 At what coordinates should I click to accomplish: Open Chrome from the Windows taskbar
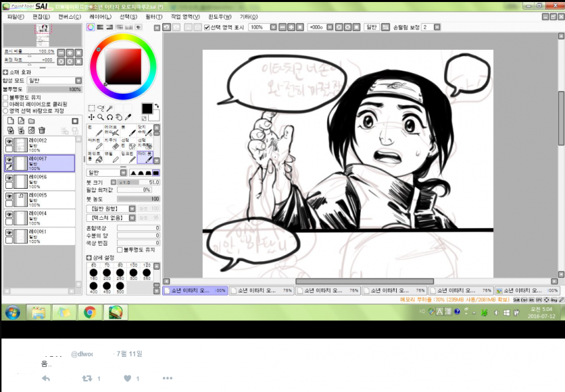pos(88,312)
